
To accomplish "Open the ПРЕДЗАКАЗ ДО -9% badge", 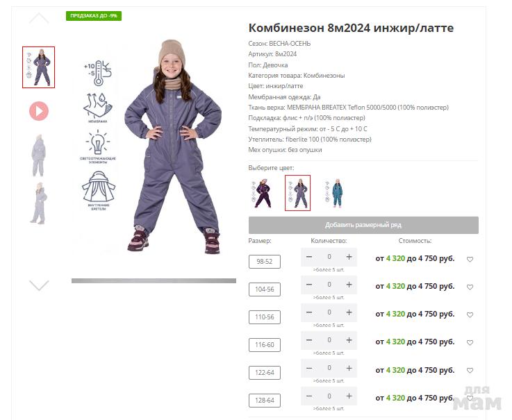I will tap(94, 16).
